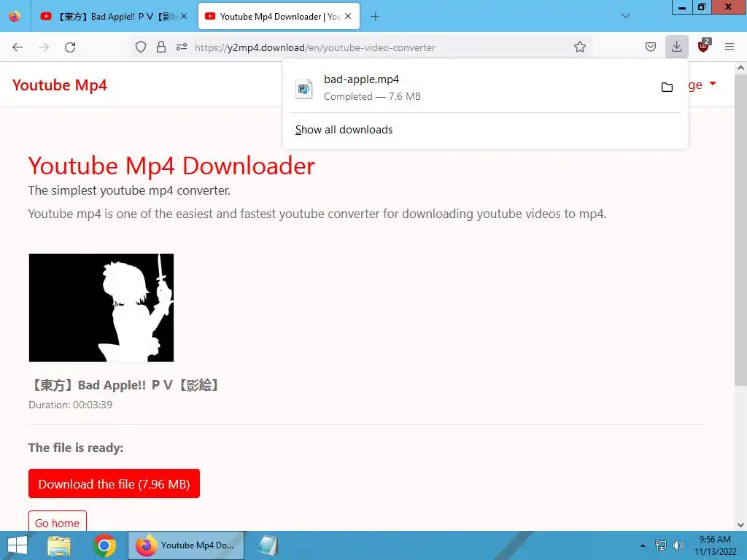This screenshot has width=747, height=560.
Task: Open Firefox application menu
Action: click(729, 47)
